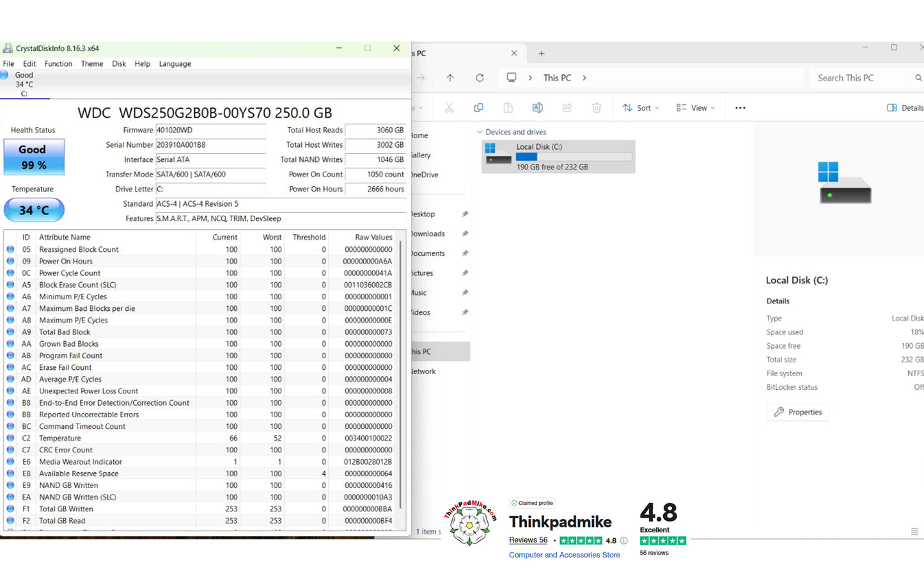Select the Available Reserve Space row

201,474
